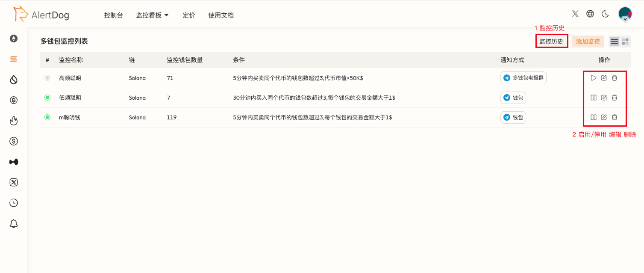644x273 pixels.
Task: Open the history clock icon in sidebar
Action: (x=13, y=203)
